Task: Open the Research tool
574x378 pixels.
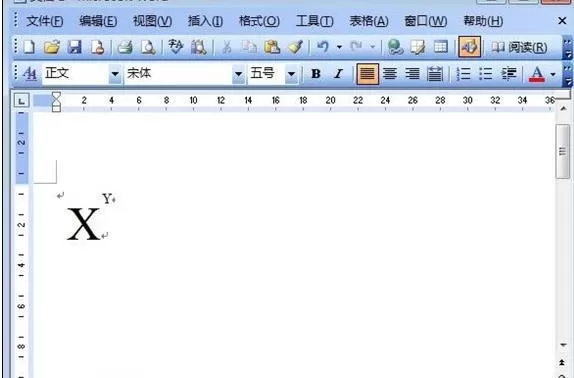Action: 199,47
